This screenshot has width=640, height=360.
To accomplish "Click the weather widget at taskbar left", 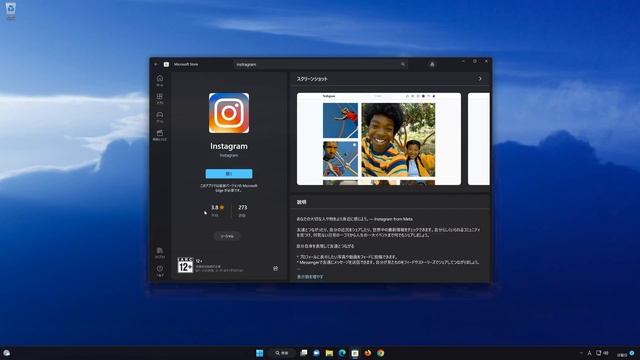I will click(7, 353).
